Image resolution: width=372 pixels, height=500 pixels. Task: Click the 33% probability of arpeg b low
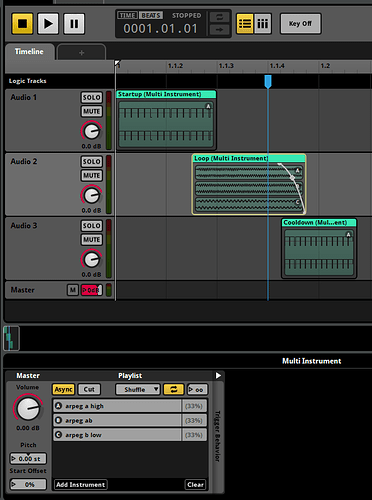click(194, 435)
